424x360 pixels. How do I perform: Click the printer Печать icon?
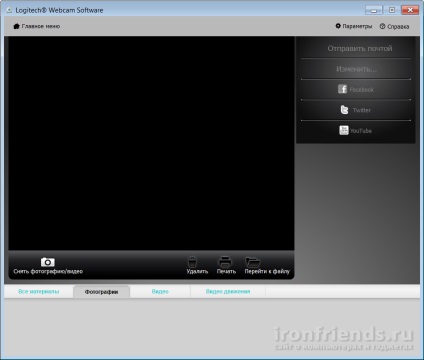tap(225, 262)
